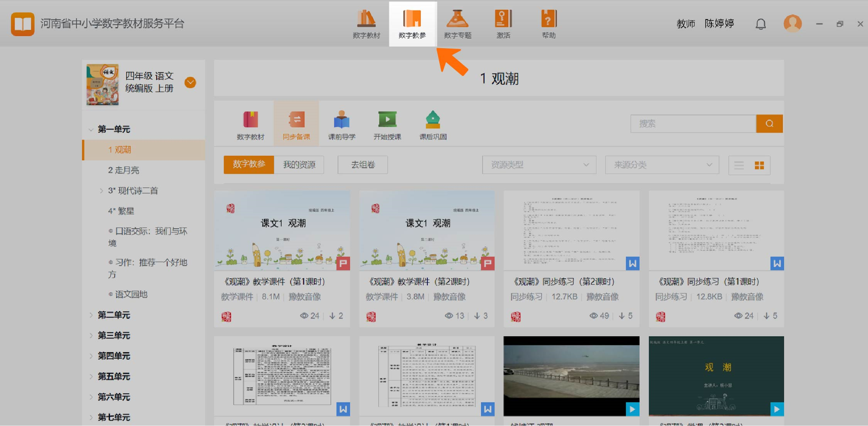
Task: Click Word badge on 同步练习 第2课时 thumbnail
Action: (x=632, y=263)
